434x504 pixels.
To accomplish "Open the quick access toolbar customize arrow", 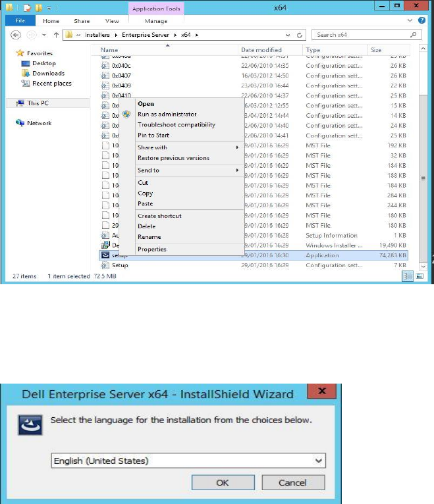I will click(49, 8).
